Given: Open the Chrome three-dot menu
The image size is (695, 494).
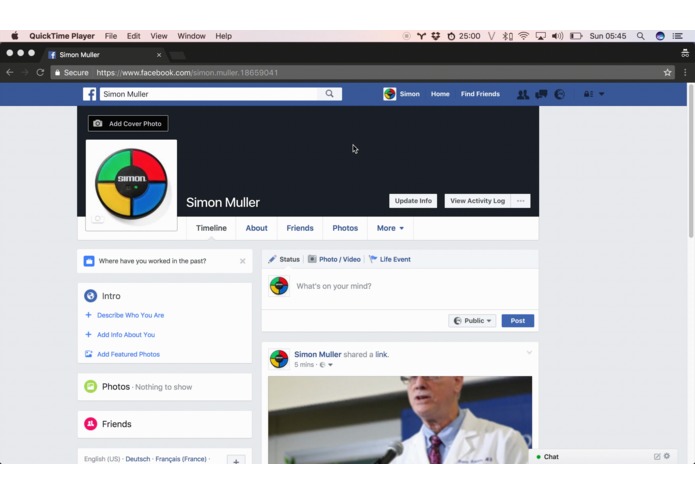Looking at the screenshot, I should click(685, 72).
